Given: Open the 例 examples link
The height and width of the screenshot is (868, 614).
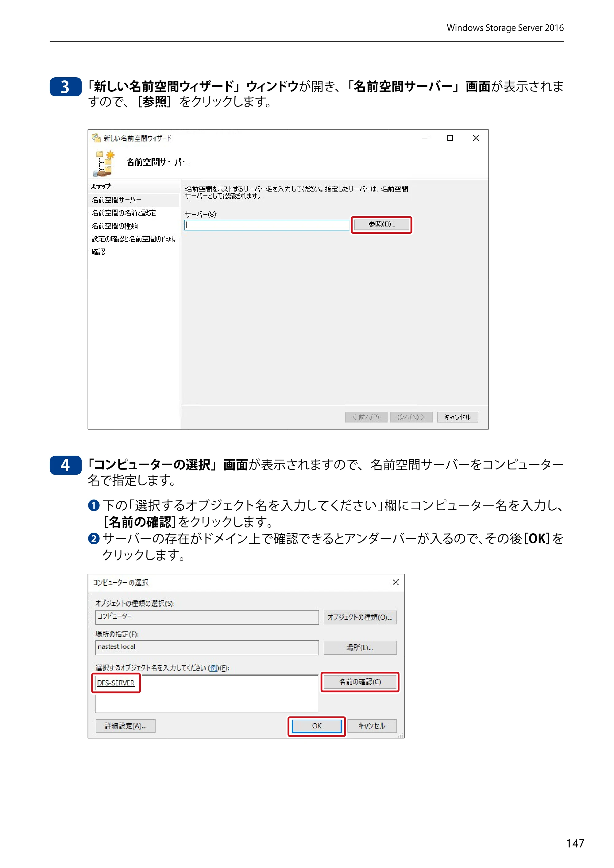Looking at the screenshot, I should [x=214, y=668].
